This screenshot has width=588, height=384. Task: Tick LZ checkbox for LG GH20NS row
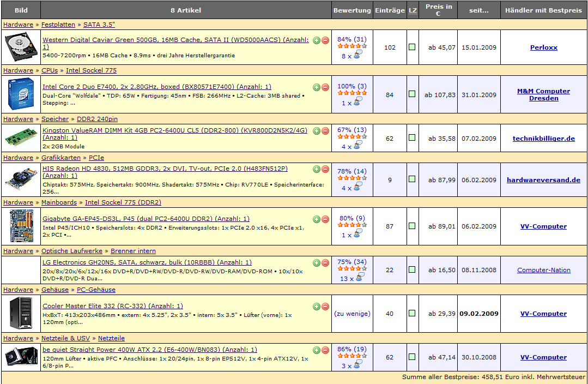click(412, 269)
